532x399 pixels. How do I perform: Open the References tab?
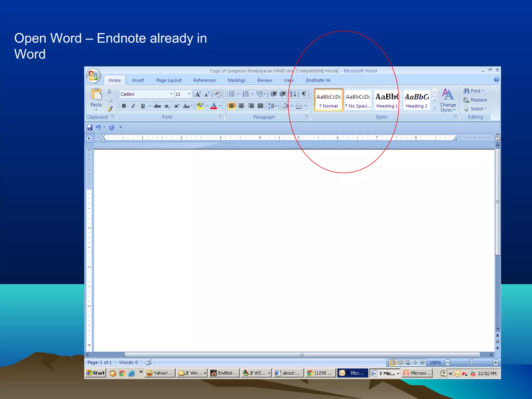[205, 80]
